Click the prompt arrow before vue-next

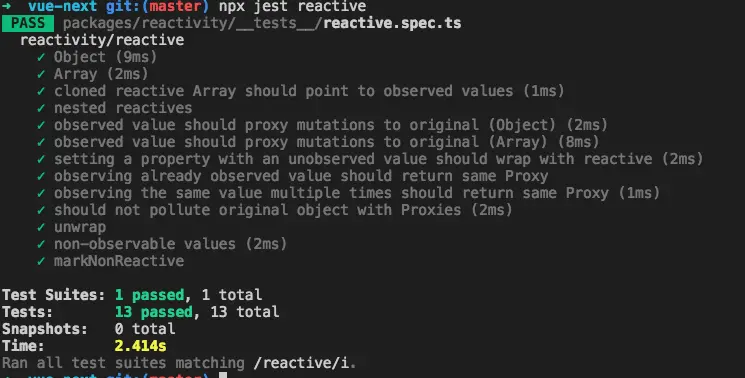(x=6, y=6)
